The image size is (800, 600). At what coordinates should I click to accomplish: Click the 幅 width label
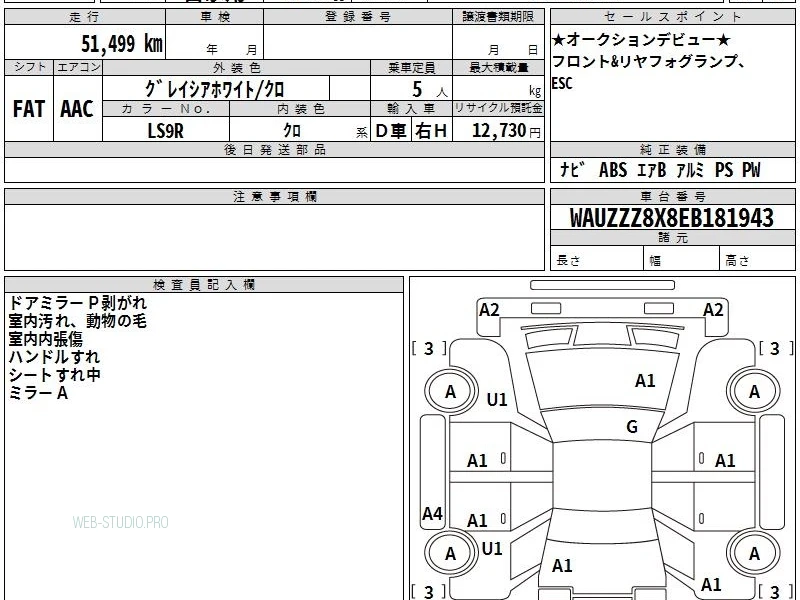pos(655,261)
